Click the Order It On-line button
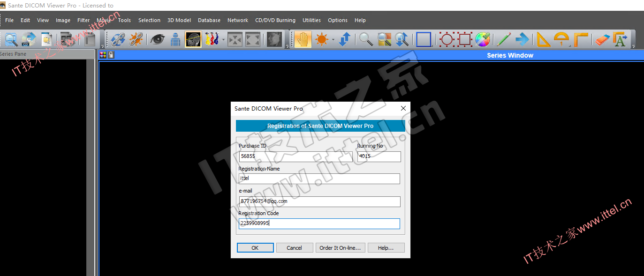Image resolution: width=644 pixels, height=276 pixels. [x=340, y=248]
